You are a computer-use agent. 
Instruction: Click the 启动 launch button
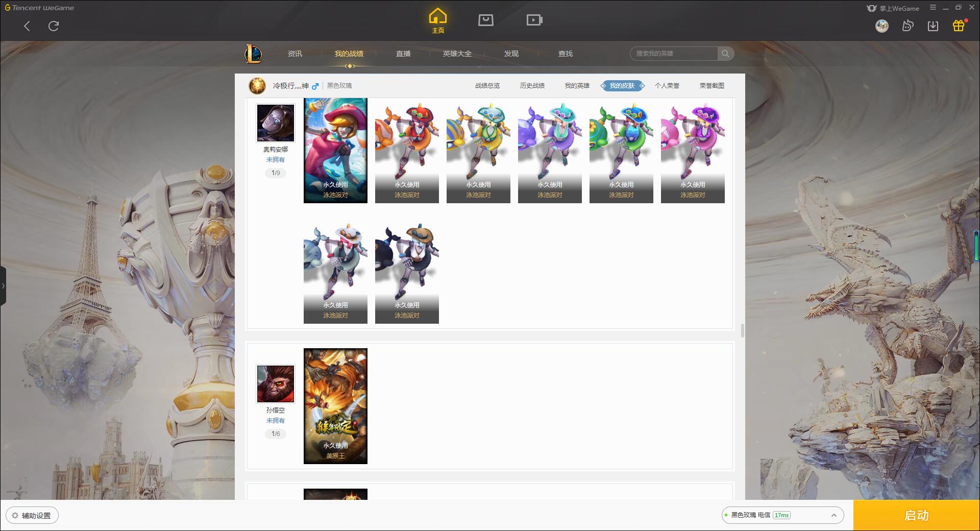916,515
